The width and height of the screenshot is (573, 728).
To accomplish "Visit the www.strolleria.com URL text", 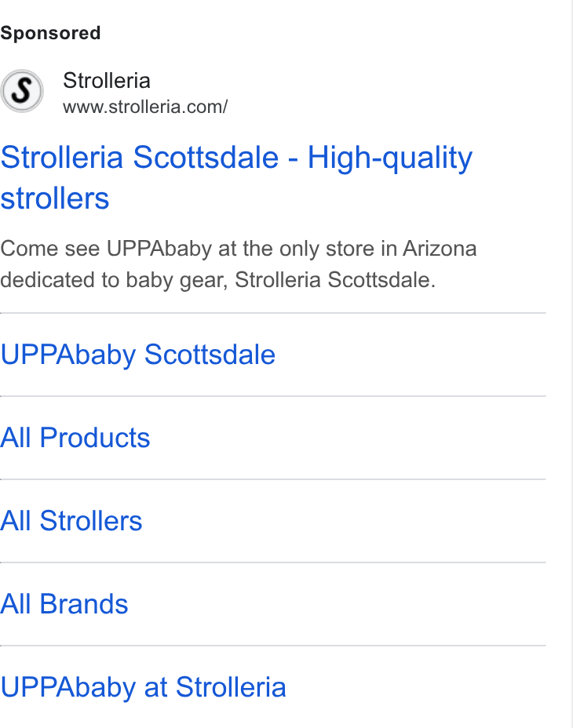I will coord(145,107).
